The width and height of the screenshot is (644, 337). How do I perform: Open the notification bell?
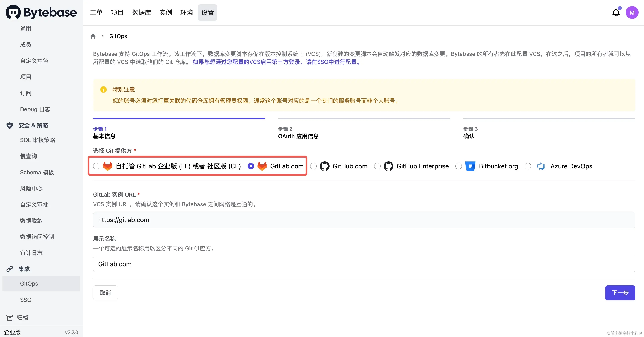[616, 12]
